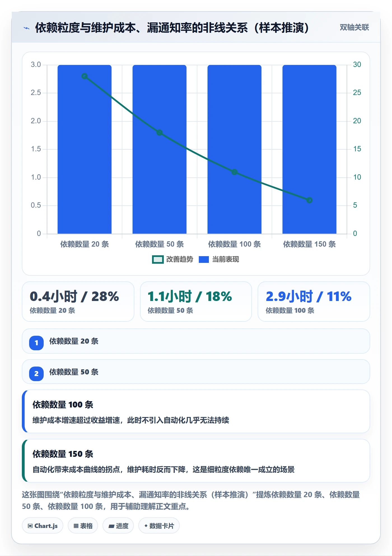Click the right axis value 30
Viewport: 392px width, 556px height.
pos(357,65)
